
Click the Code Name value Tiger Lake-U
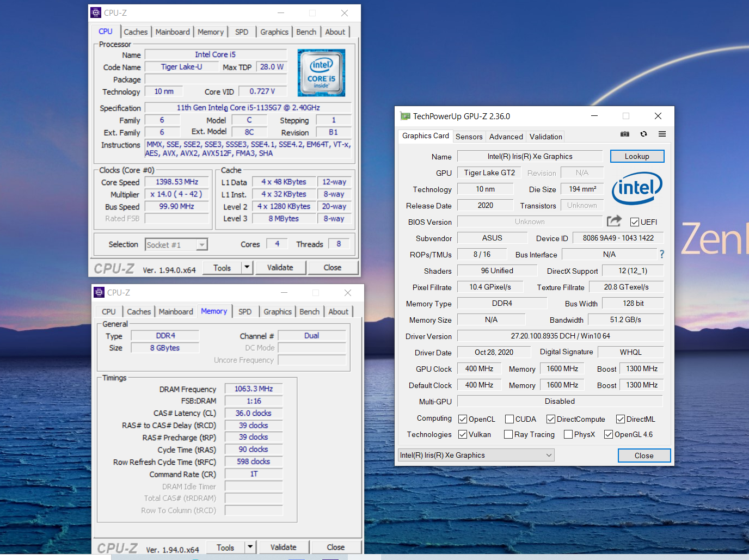coord(181,67)
